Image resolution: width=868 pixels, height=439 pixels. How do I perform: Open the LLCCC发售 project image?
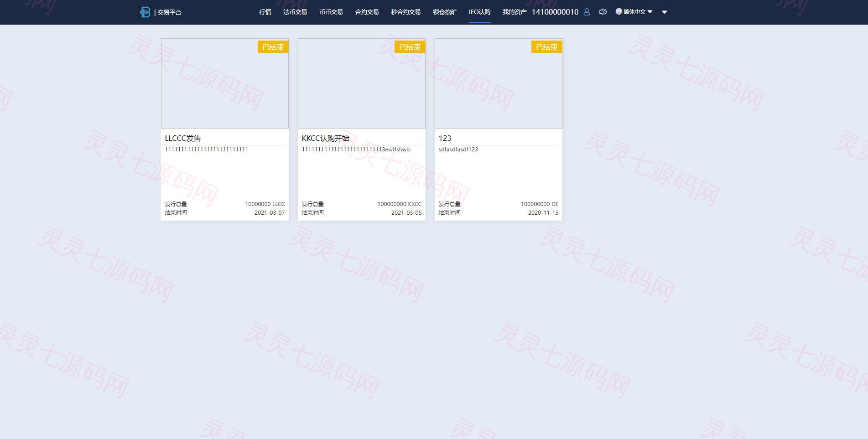[x=225, y=83]
